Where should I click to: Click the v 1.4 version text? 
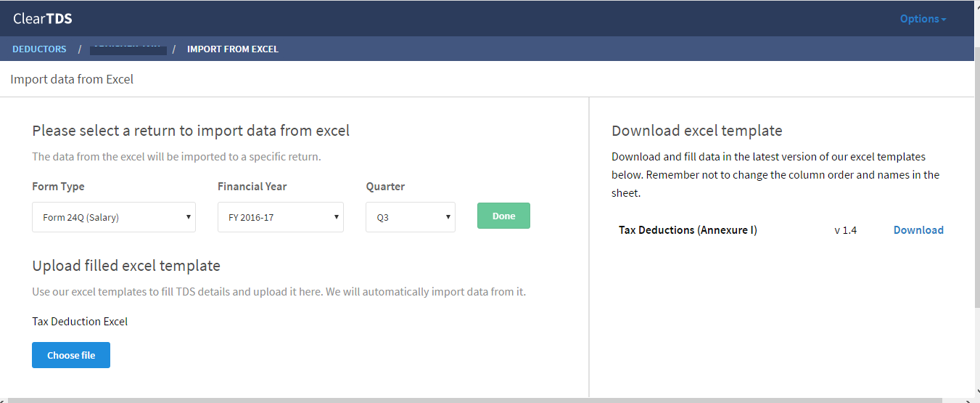tap(845, 230)
